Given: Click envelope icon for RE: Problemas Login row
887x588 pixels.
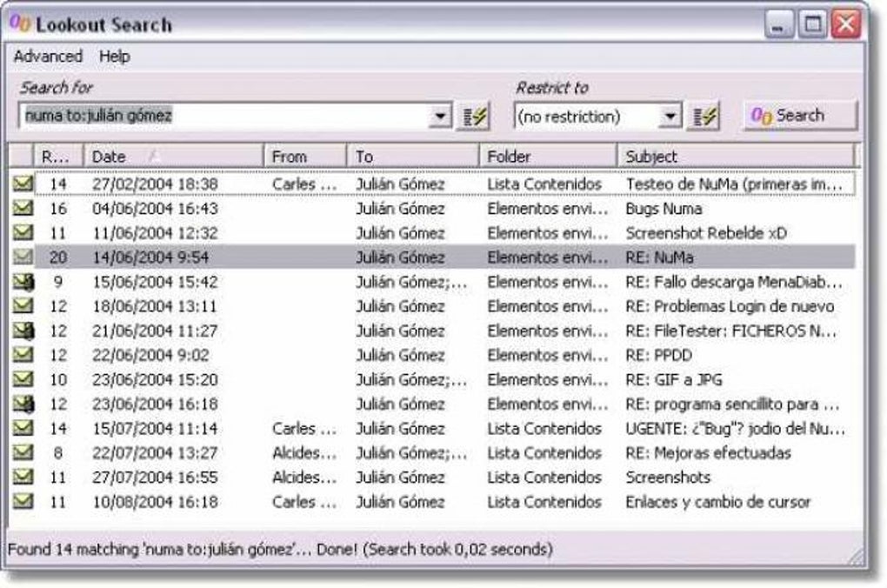Looking at the screenshot, I should [x=23, y=305].
